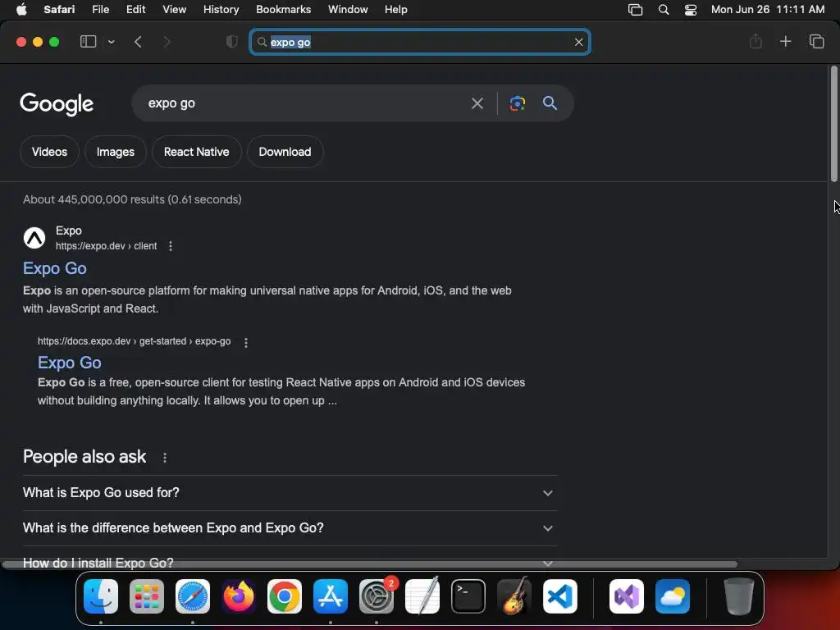Launch GarageBand from the Dock
This screenshot has height=630, width=840.
click(514, 596)
